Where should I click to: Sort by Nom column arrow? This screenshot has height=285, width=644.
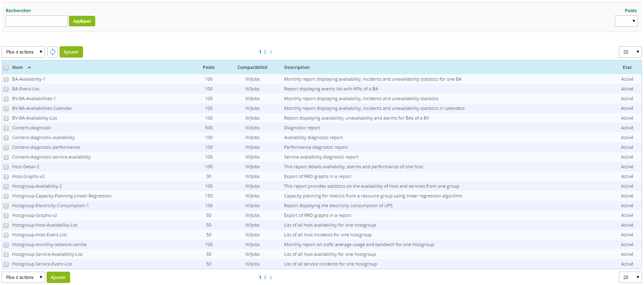coord(30,68)
